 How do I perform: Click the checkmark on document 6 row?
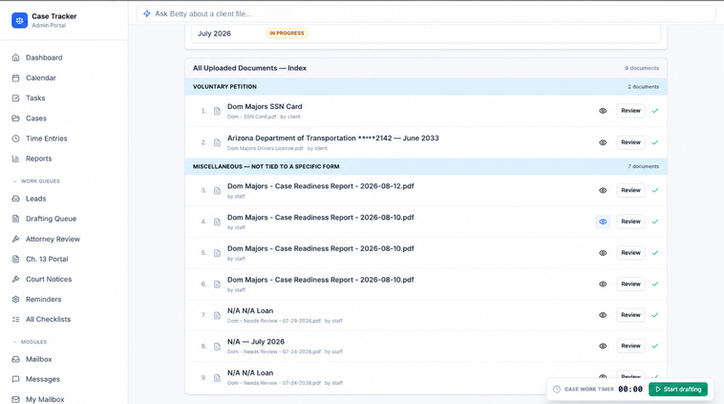pyautogui.click(x=655, y=284)
